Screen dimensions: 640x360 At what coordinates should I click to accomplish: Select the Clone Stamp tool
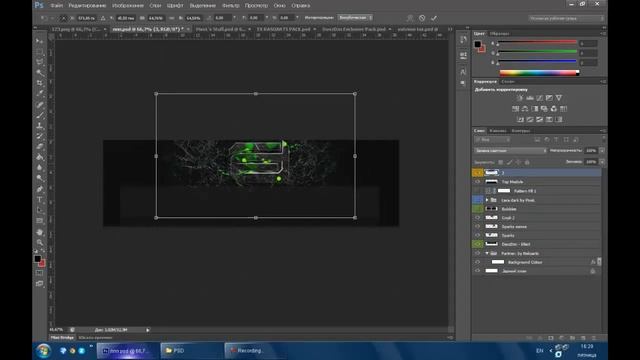[x=40, y=126]
